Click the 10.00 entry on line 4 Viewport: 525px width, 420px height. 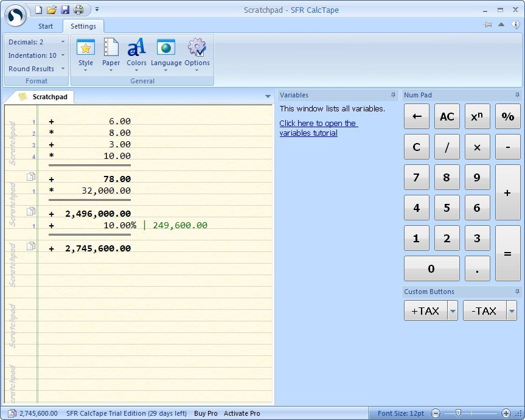[117, 156]
